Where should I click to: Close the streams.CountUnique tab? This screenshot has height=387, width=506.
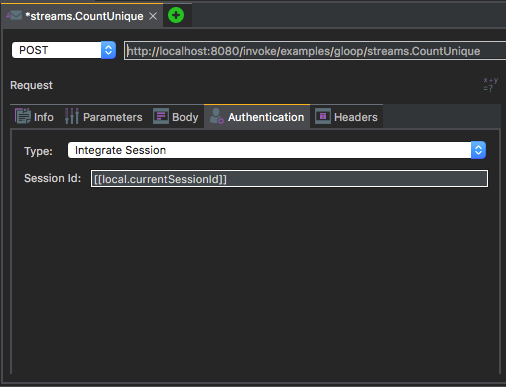coord(153,16)
